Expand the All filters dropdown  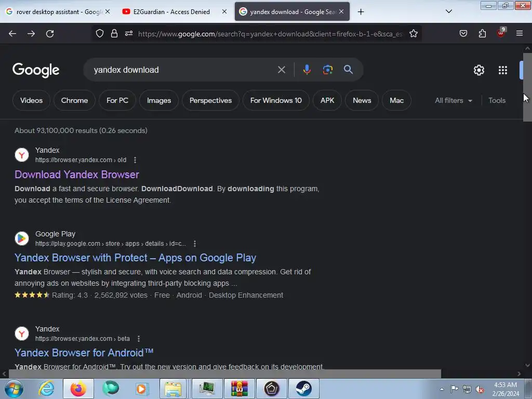point(453,100)
